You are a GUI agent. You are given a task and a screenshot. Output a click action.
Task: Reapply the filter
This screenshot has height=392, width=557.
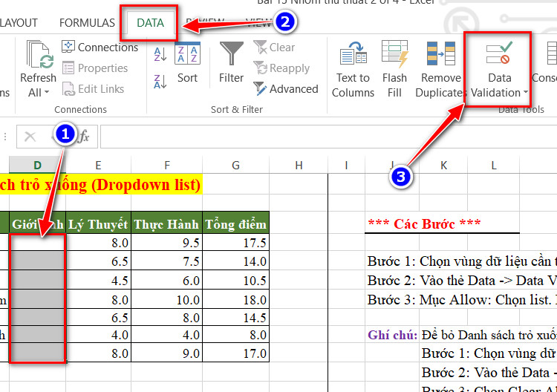281,68
